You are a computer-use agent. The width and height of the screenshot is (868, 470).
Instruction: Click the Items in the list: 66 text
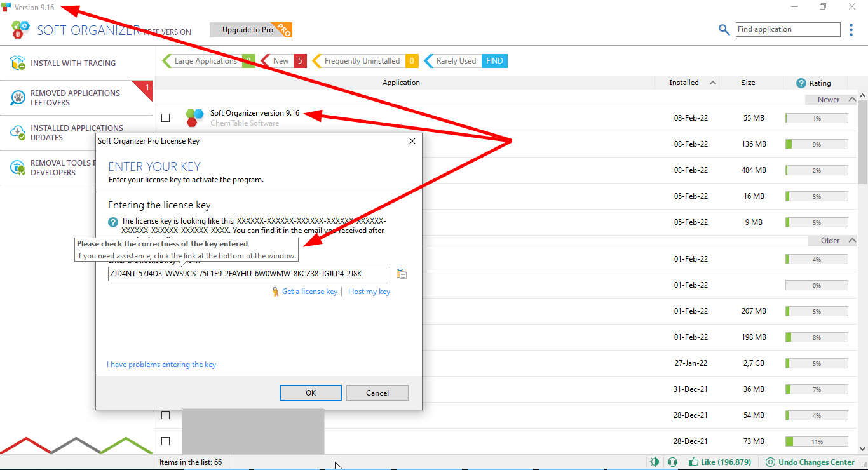tap(191, 462)
